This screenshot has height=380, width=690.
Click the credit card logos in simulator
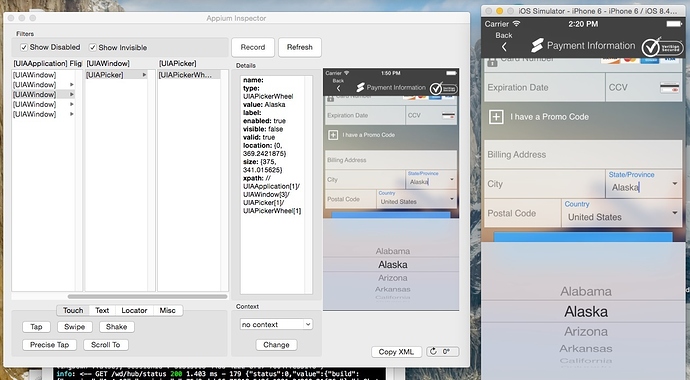[x=641, y=60]
